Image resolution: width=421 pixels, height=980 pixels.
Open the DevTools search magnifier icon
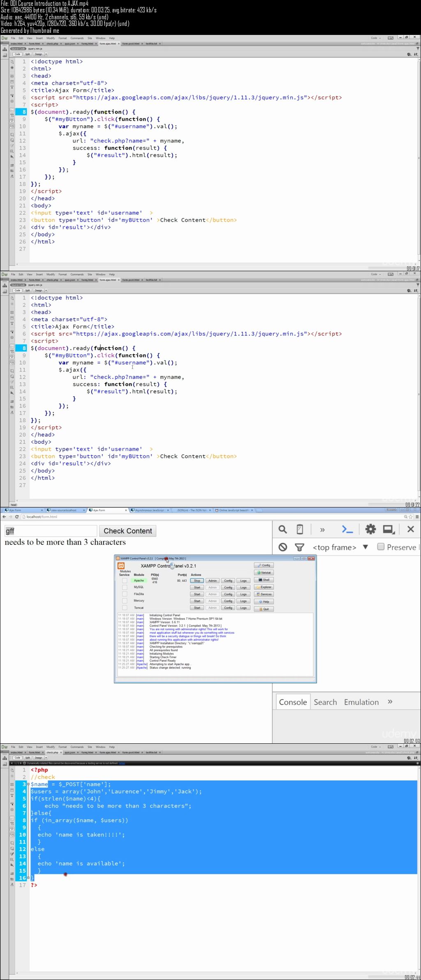pos(282,529)
